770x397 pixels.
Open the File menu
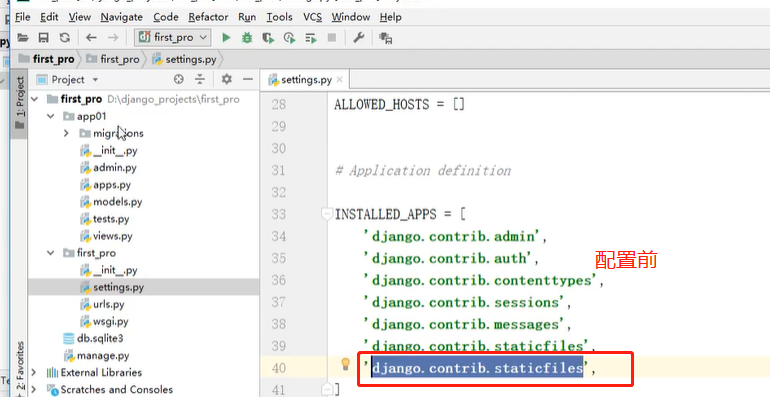[x=23, y=17]
